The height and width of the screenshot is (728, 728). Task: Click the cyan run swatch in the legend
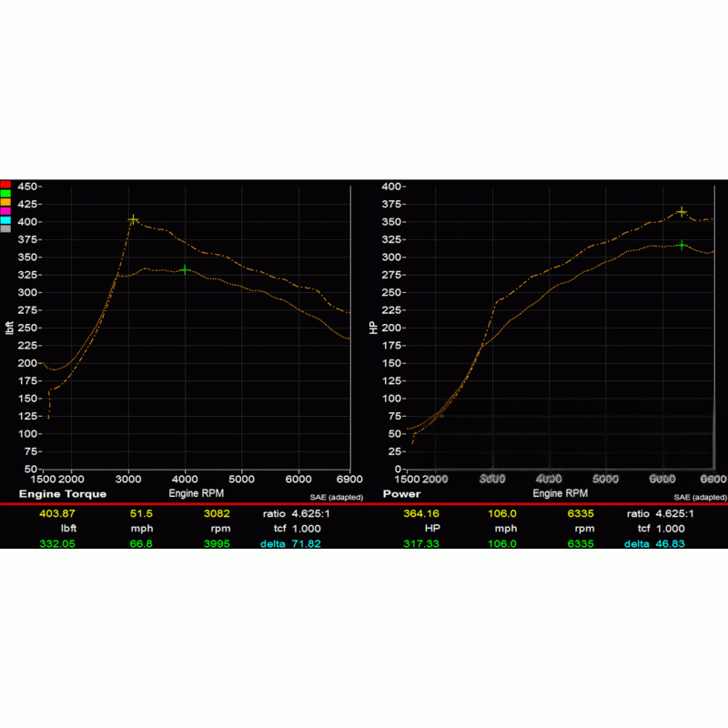pos(6,220)
